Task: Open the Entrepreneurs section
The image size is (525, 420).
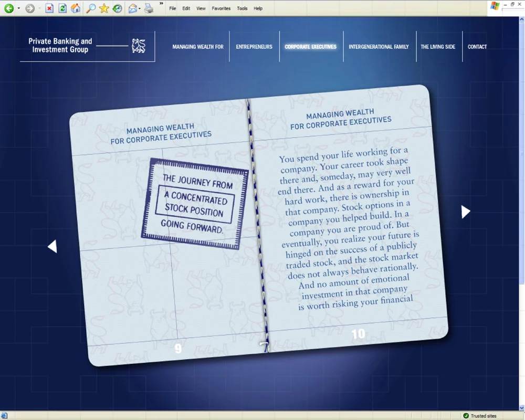Action: [x=254, y=47]
